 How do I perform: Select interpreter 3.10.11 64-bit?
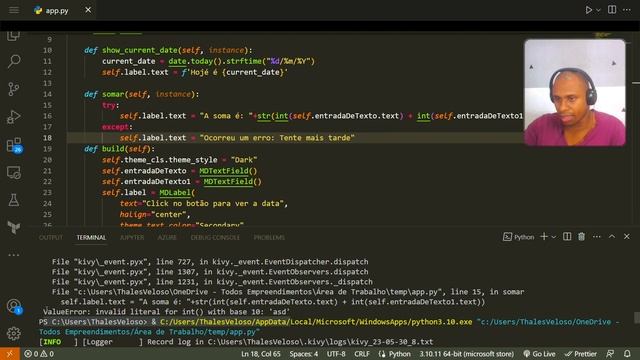[467, 354]
